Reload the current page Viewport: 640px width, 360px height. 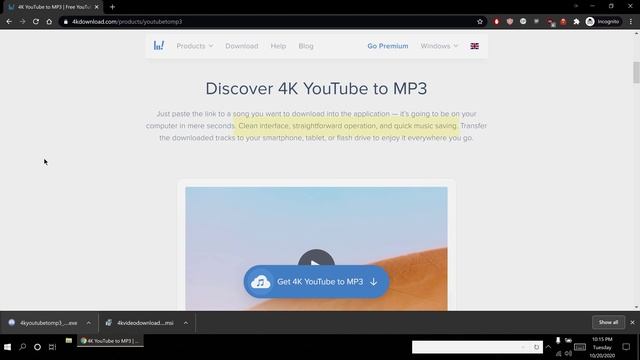[36, 22]
